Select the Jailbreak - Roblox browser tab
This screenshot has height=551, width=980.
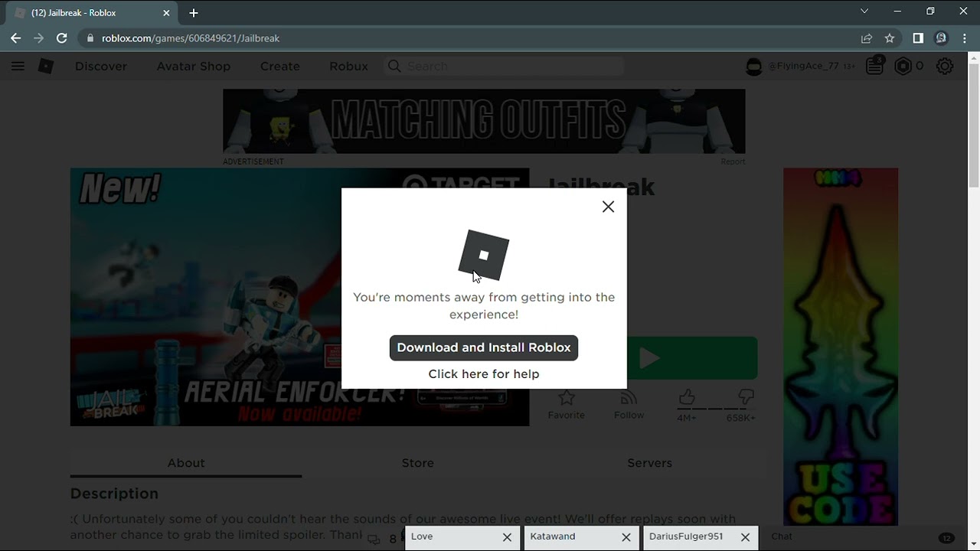tap(92, 13)
